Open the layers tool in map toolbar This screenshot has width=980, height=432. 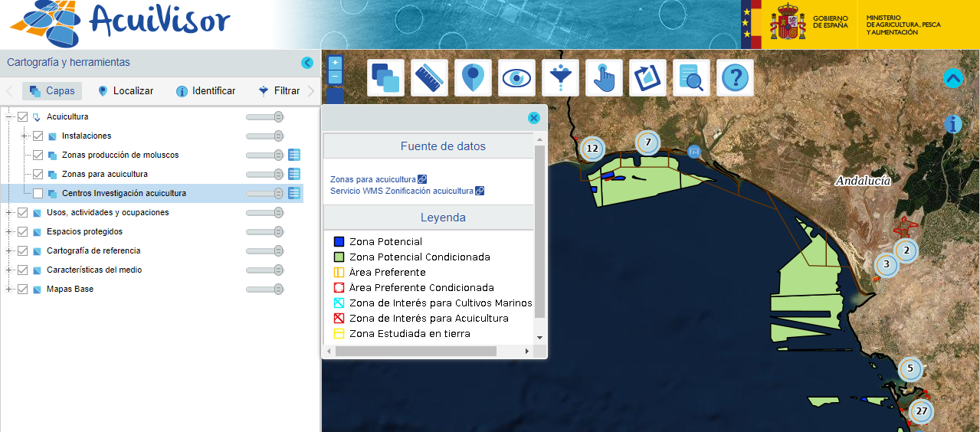(x=385, y=77)
